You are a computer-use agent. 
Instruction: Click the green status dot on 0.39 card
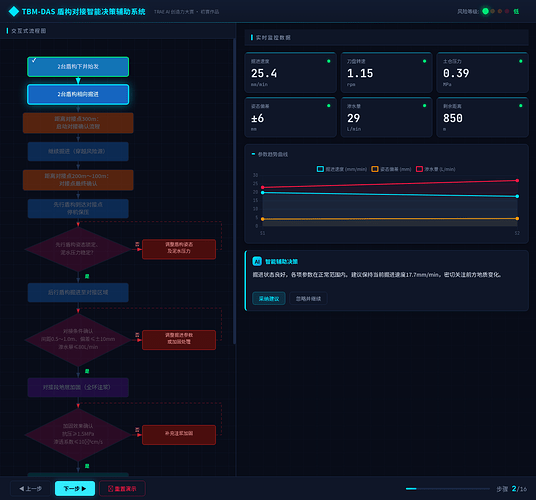(521, 61)
